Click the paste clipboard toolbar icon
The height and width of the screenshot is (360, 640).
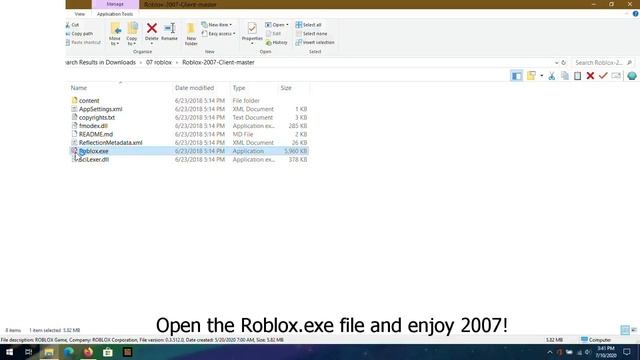click(x=577, y=76)
